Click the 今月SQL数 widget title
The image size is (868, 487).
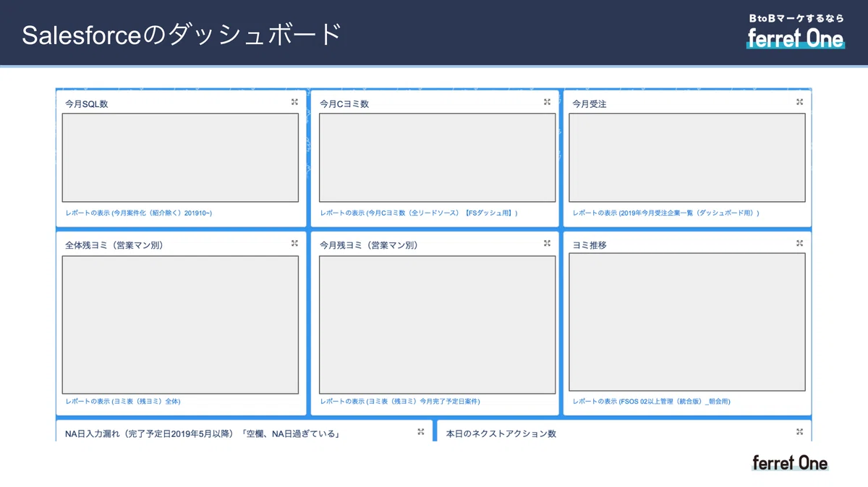[86, 104]
